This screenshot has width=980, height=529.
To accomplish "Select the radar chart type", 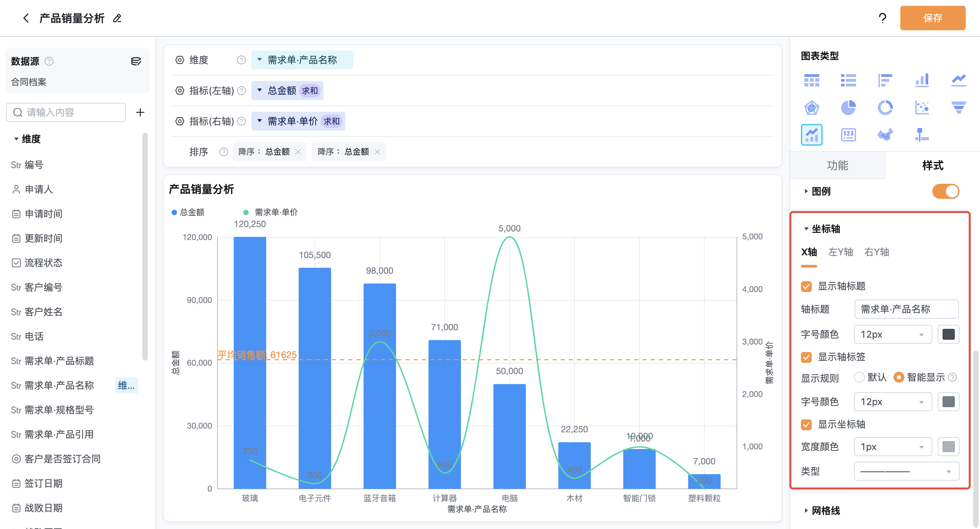I will tap(811, 108).
